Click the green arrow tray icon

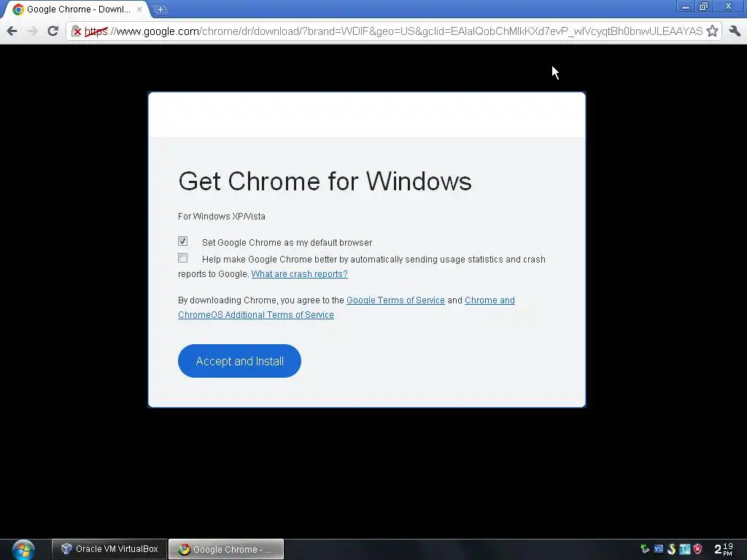pyautogui.click(x=645, y=549)
